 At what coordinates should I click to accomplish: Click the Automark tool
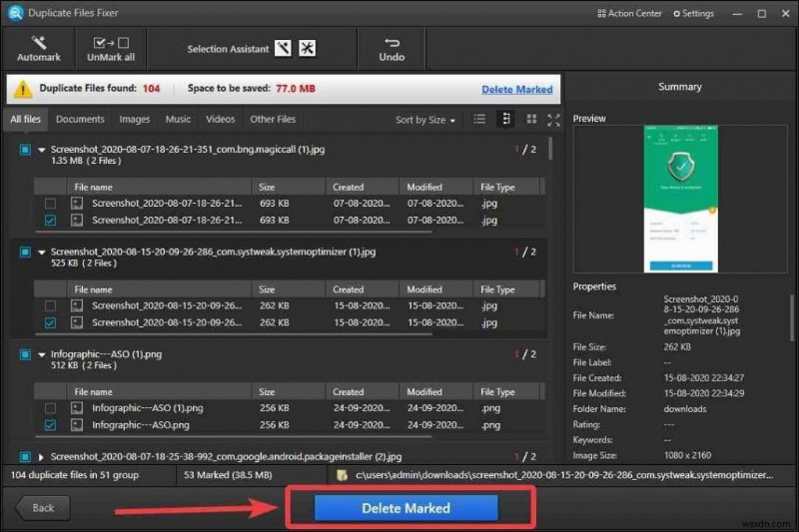click(x=39, y=49)
